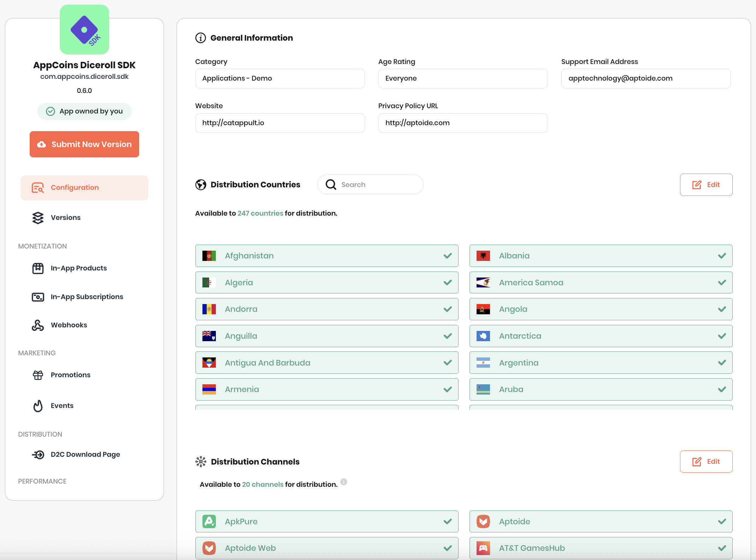Click the Website URL field

[x=280, y=123]
